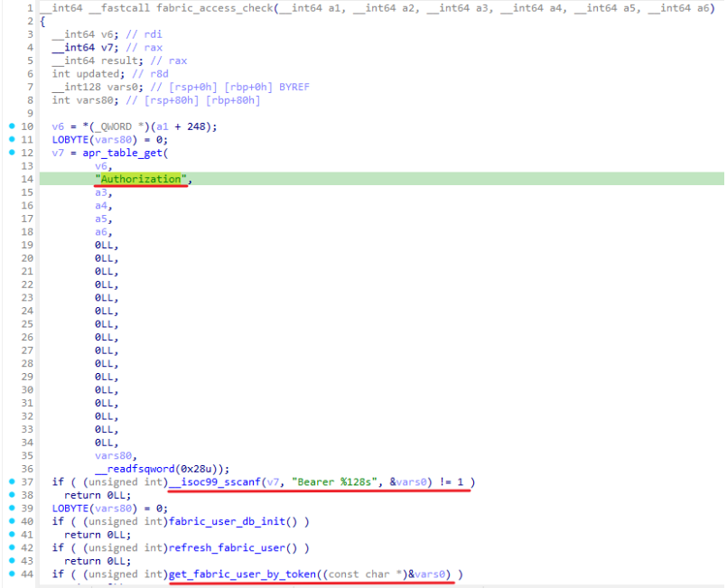Click the breakpoint dot on line 10
The image size is (727, 588).
(12, 126)
